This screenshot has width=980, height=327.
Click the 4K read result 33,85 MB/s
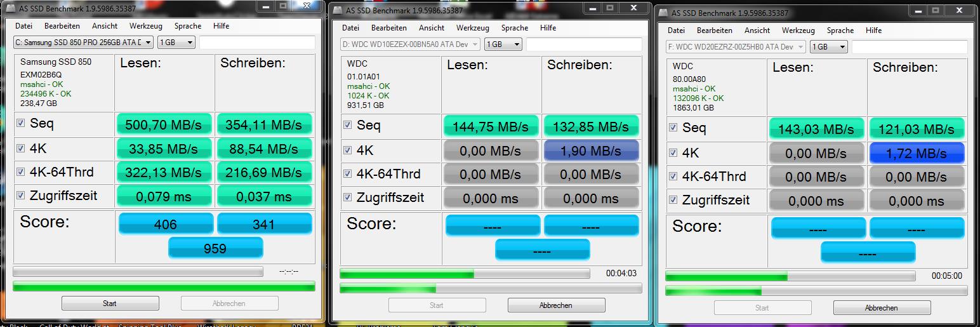164,149
